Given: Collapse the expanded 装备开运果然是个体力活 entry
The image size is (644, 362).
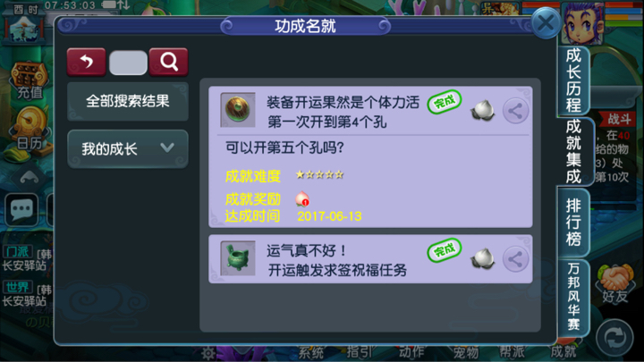Looking at the screenshot, I should point(370,111).
